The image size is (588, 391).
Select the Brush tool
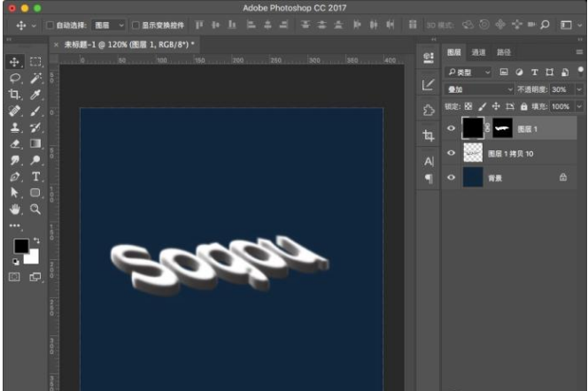coord(36,111)
